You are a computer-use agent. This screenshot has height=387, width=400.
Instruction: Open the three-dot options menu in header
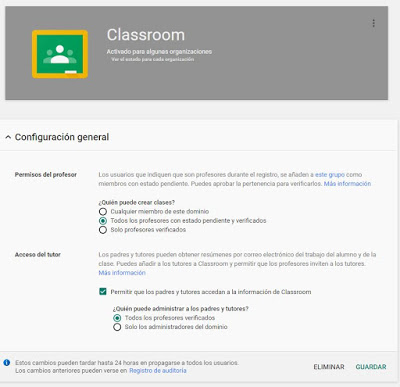(x=373, y=23)
